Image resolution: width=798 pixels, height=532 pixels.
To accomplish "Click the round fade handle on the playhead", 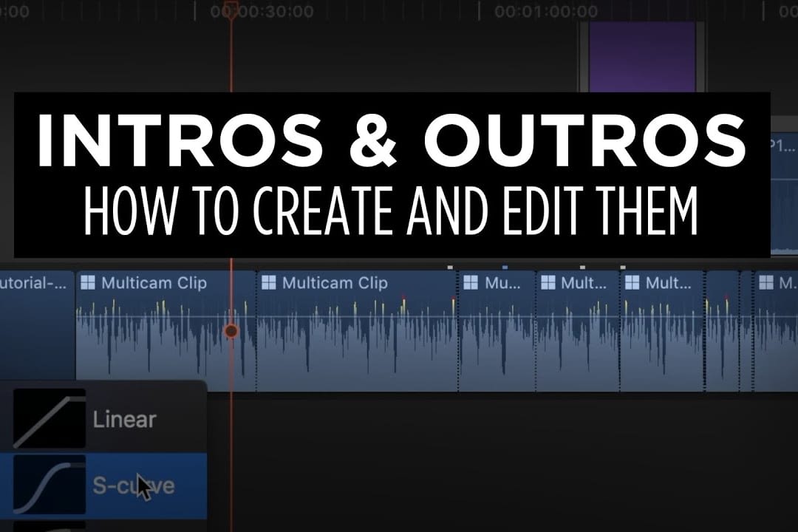I will (231, 331).
